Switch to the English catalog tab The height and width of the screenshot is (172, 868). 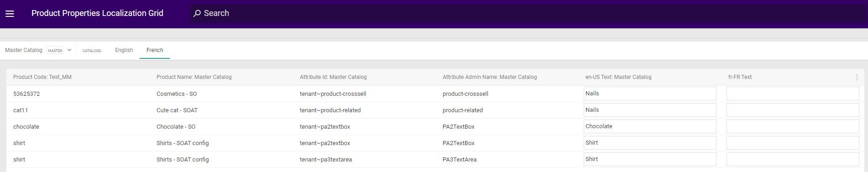point(124,50)
